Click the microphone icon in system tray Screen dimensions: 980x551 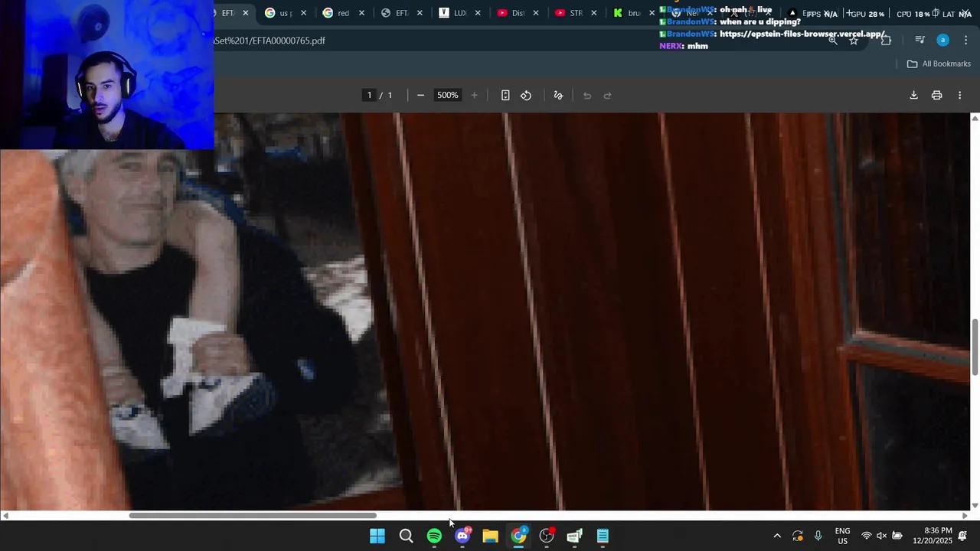pyautogui.click(x=818, y=536)
